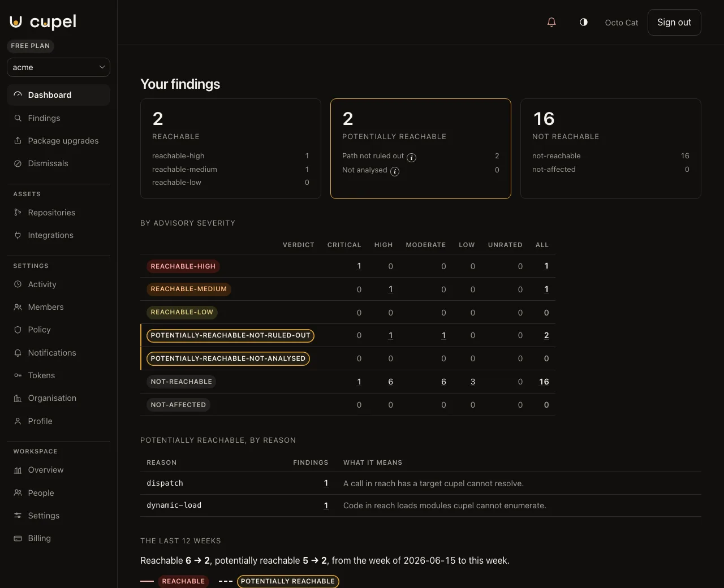
Task: Go to workspace Settings
Action: tap(58, 516)
